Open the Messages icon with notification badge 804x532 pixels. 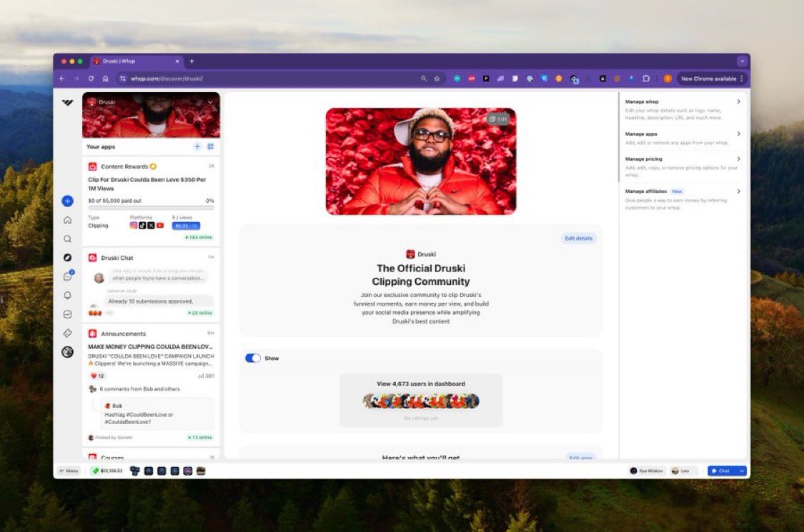(x=68, y=276)
